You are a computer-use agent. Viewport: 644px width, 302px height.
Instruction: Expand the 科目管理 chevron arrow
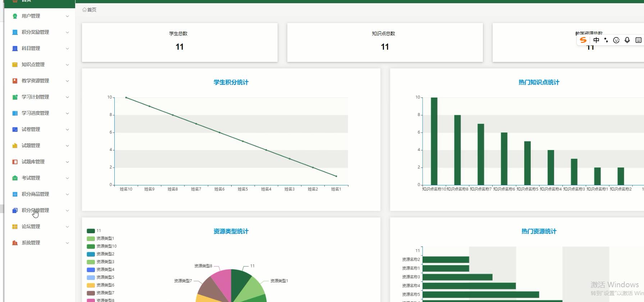tap(67, 49)
